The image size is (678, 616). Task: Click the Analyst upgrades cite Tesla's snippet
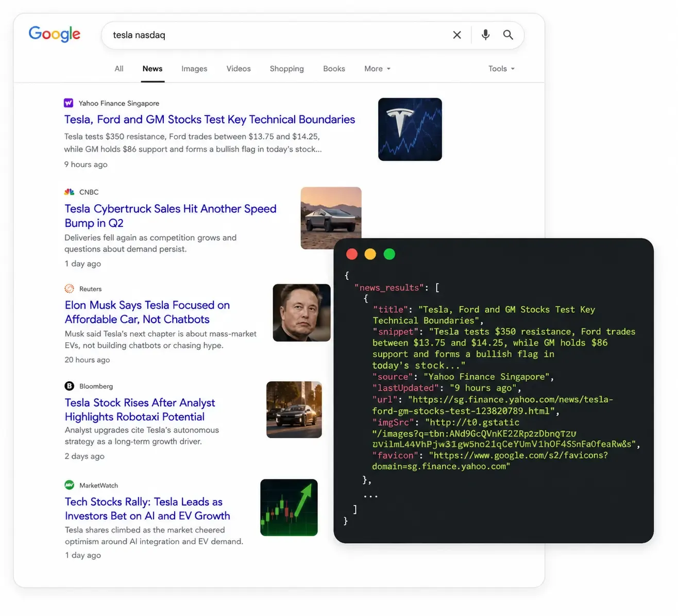142,436
